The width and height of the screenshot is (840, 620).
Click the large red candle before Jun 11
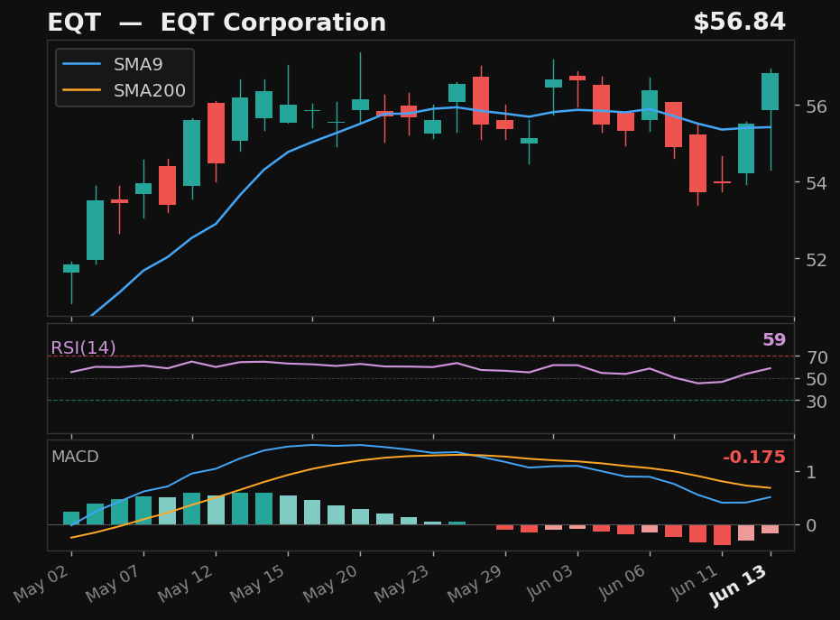click(x=697, y=163)
